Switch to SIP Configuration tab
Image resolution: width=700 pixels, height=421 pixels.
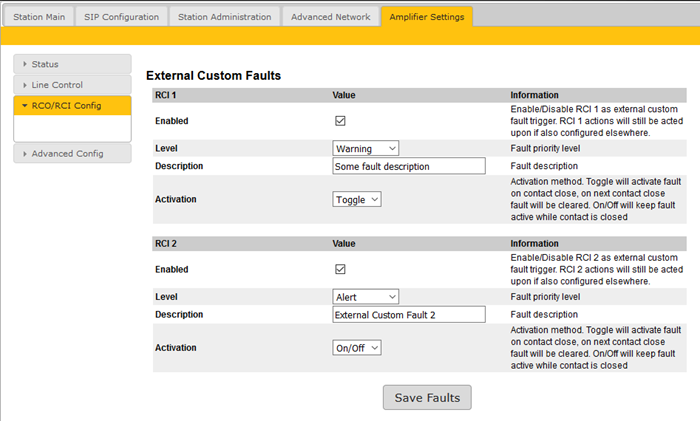120,17
